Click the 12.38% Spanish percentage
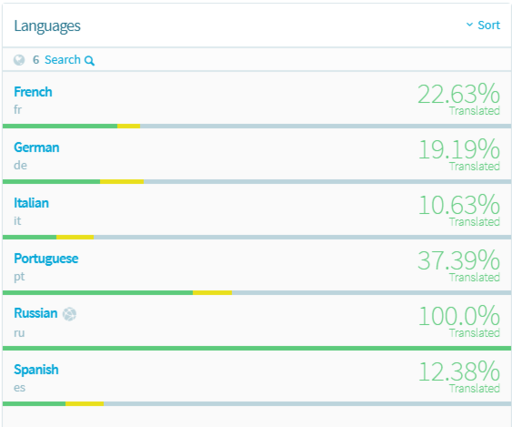 (x=459, y=372)
